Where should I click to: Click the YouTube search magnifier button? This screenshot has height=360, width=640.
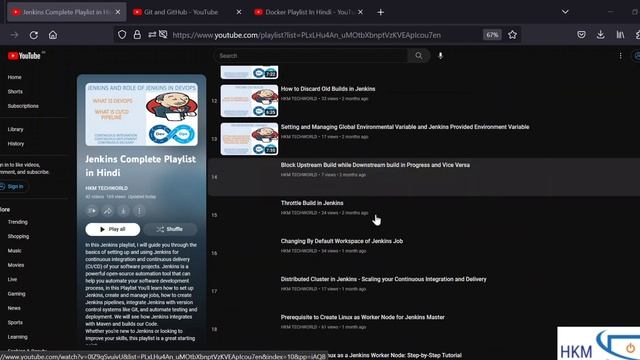(x=419, y=56)
